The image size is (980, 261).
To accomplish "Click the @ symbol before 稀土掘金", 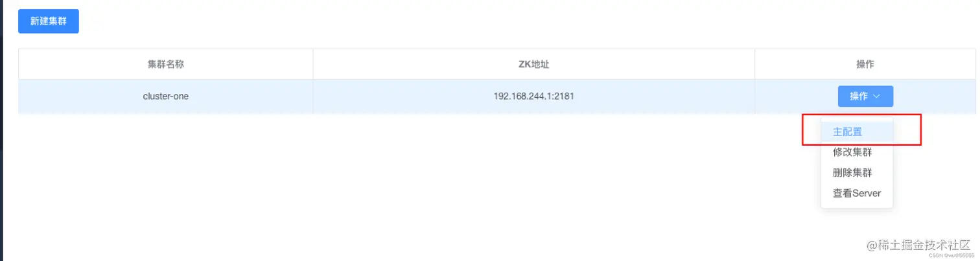I will 872,245.
